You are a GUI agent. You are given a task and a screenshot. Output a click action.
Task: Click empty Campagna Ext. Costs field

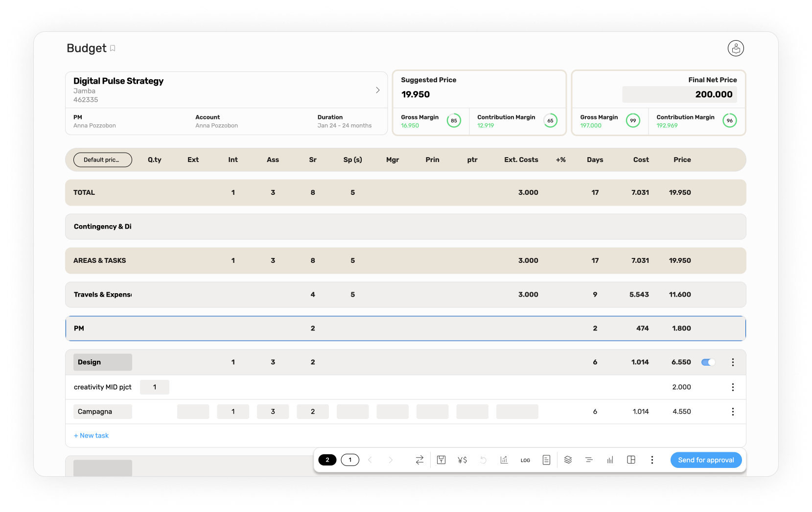tap(517, 412)
